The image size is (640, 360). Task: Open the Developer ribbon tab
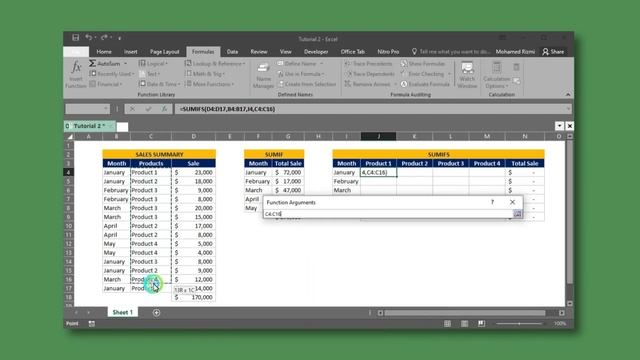coord(316,52)
